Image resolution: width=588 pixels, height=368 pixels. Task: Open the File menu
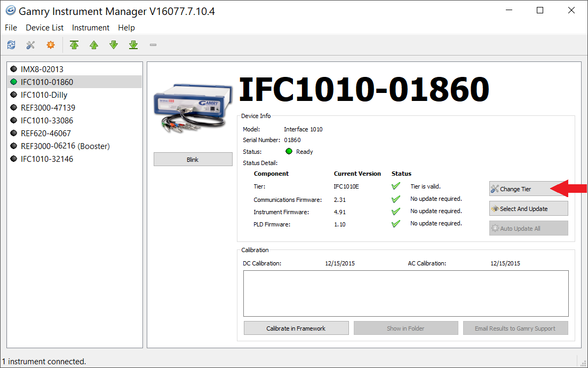(11, 28)
